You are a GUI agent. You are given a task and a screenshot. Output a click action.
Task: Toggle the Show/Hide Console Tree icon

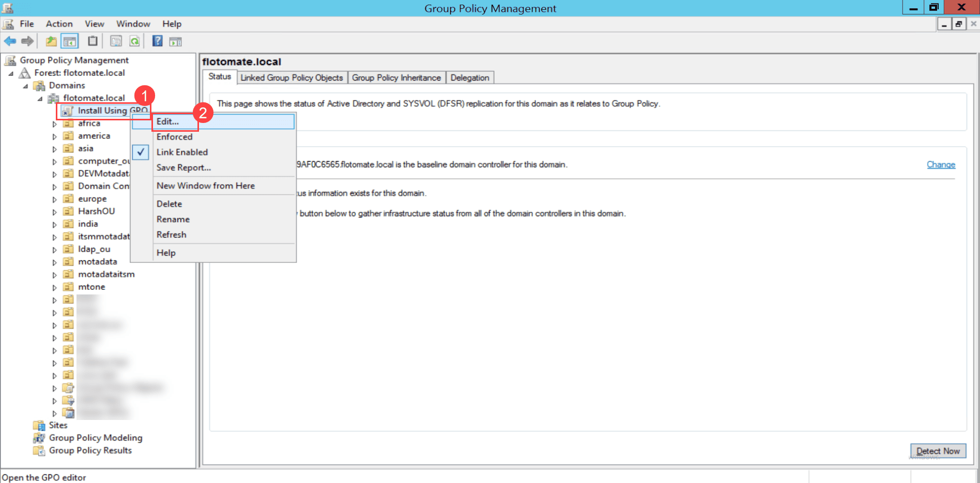(x=70, y=41)
